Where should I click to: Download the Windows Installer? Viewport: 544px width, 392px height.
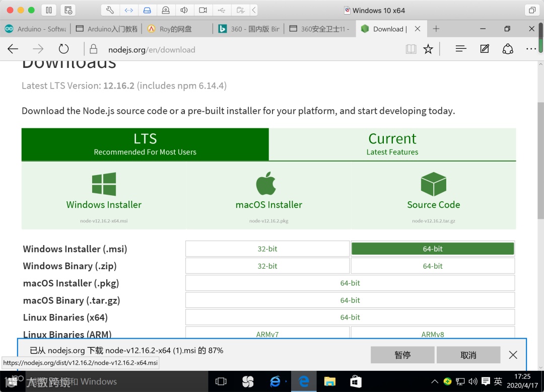[104, 196]
